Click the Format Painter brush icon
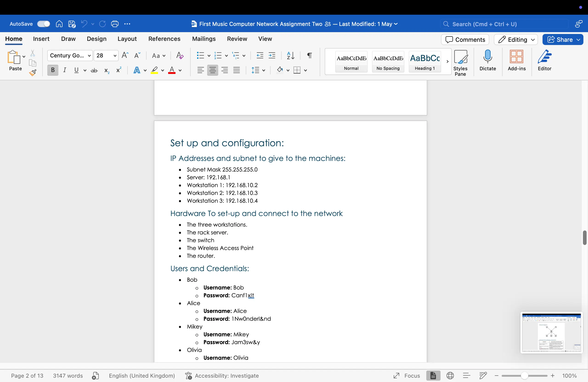The image size is (588, 382). tap(33, 73)
